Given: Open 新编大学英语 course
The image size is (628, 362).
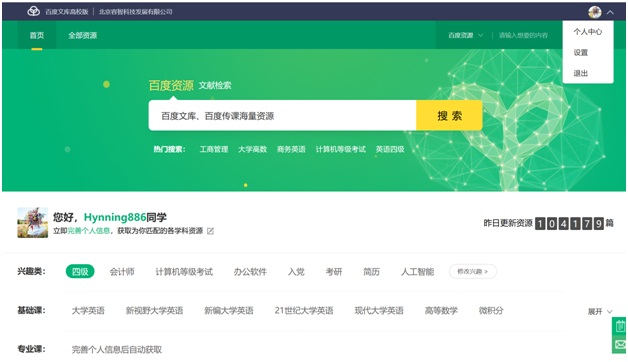Looking at the screenshot, I should coord(229,311).
